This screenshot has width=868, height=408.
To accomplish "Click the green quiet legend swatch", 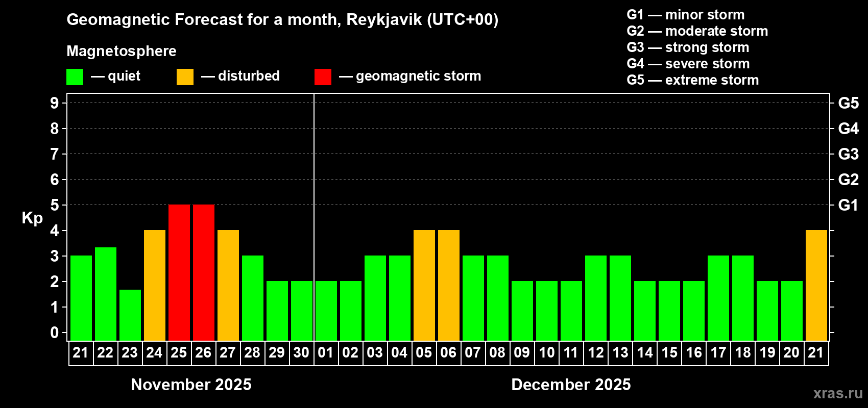I will click(x=75, y=77).
